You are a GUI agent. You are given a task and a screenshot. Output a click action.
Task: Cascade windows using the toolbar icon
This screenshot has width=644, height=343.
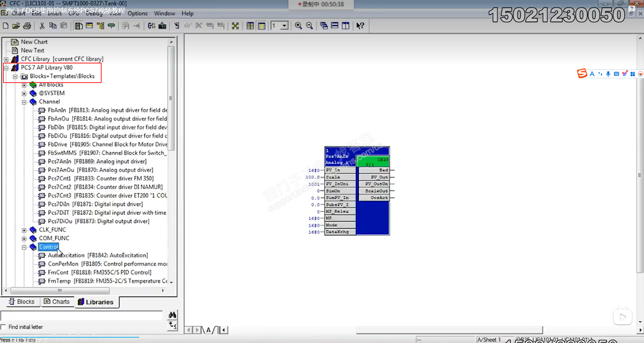point(324,26)
